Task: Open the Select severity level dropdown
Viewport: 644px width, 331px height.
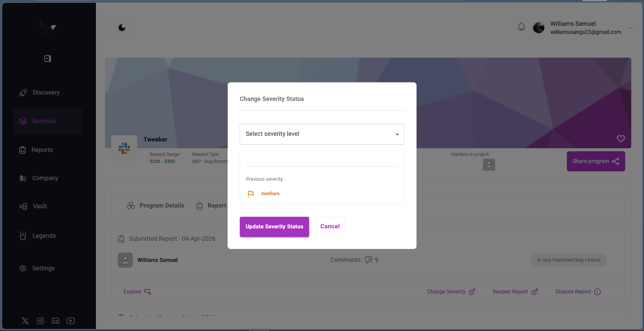Action: pos(322,134)
